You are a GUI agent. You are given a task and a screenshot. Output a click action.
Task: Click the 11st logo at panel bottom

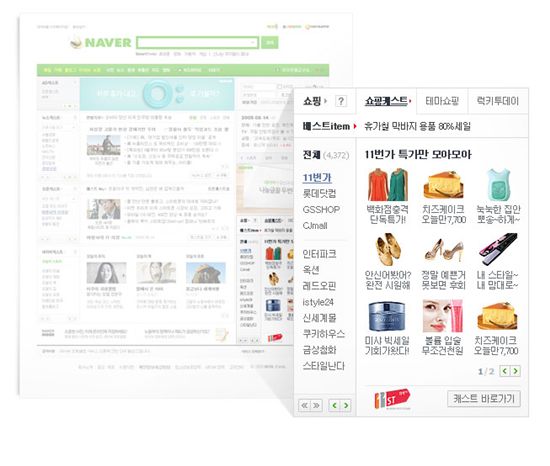click(391, 399)
